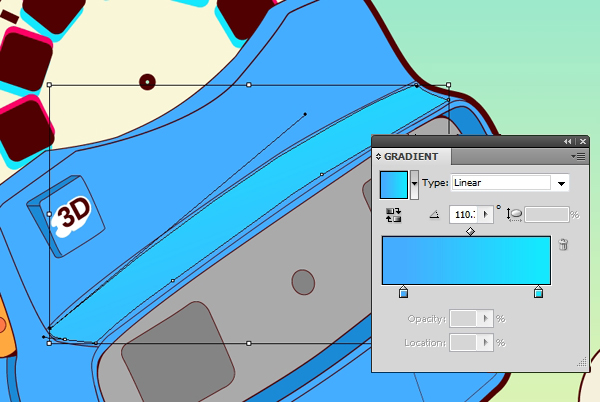
Task: Expand the angle value dropdown arrow
Action: click(x=486, y=215)
